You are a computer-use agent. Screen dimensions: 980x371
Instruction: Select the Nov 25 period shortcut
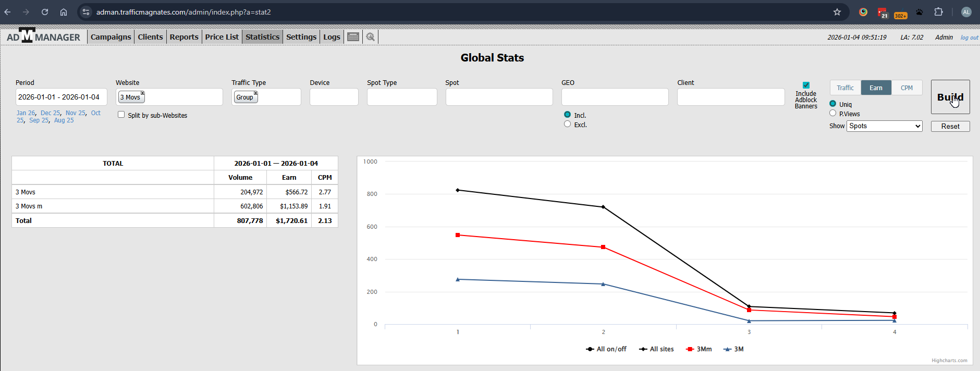[x=75, y=113]
